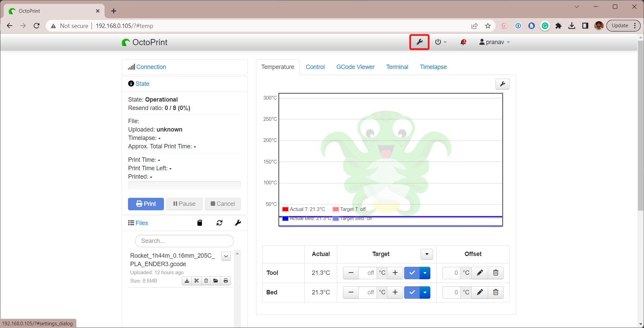Switch to the Terminal tab

[397, 67]
